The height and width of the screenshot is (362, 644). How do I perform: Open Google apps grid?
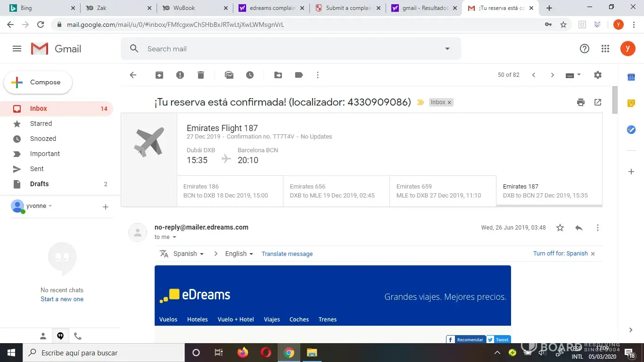[605, 49]
